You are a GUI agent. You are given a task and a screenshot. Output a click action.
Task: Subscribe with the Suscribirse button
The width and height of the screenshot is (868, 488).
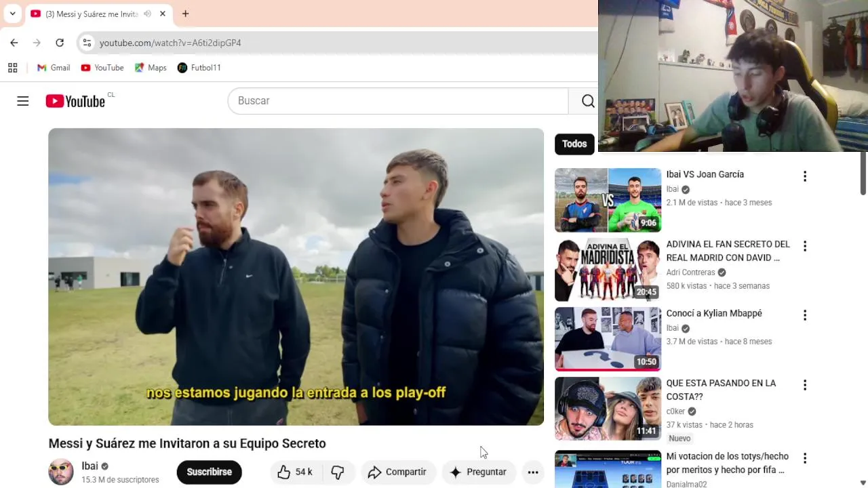click(x=209, y=472)
